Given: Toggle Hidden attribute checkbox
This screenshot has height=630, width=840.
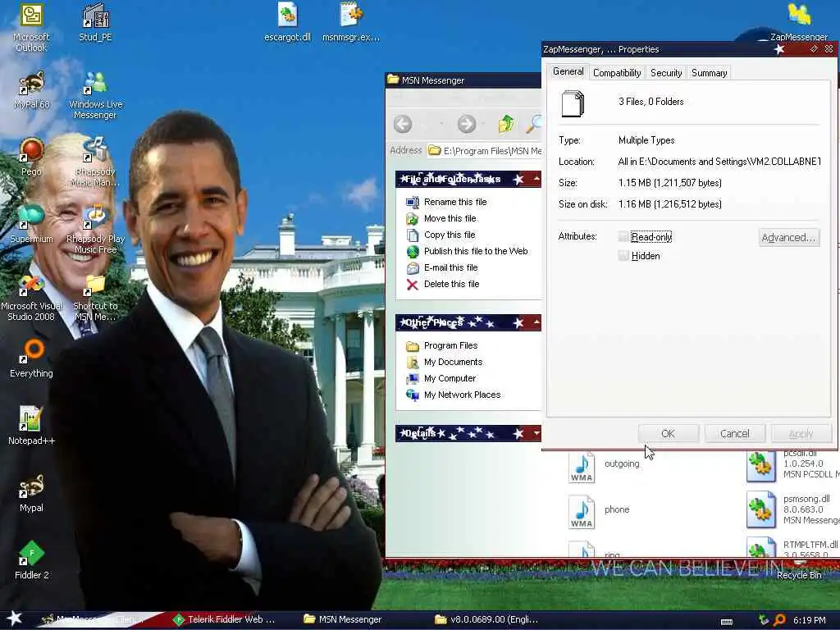Looking at the screenshot, I should coord(623,256).
